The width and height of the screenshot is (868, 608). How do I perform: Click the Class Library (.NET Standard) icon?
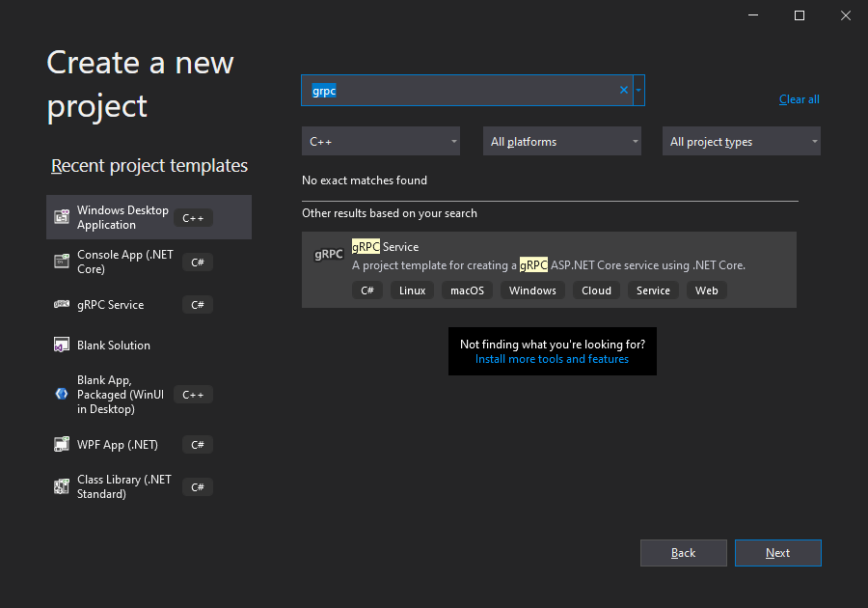click(62, 486)
